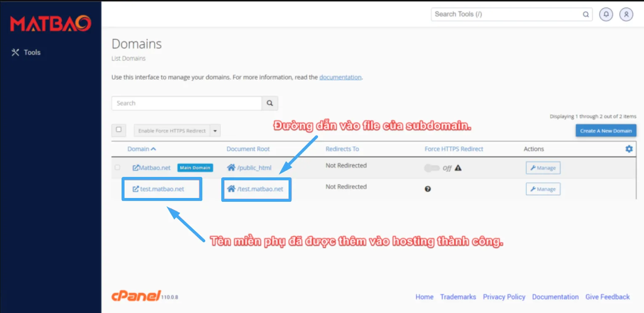The width and height of the screenshot is (644, 313).
Task: Open the user account icon
Action: [x=626, y=14]
